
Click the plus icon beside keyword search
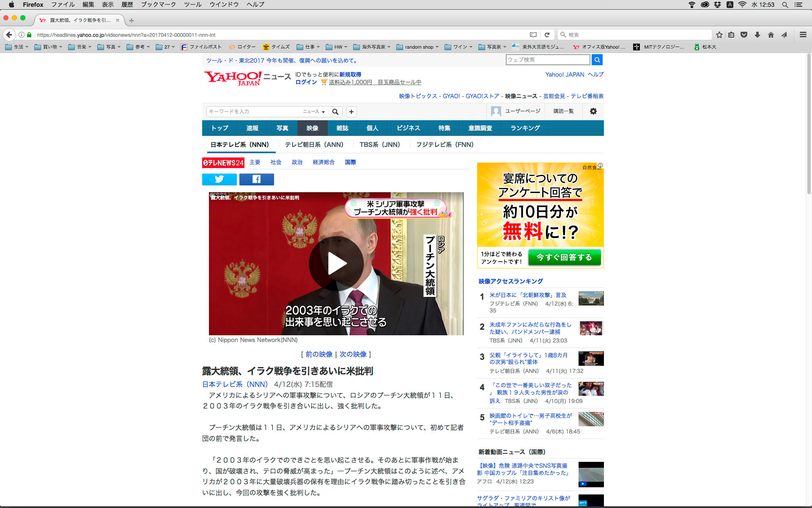point(351,112)
